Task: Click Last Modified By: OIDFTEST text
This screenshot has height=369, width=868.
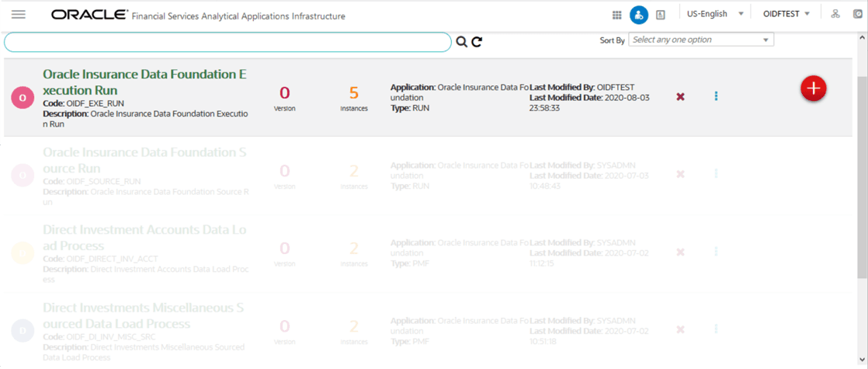Action: [582, 87]
